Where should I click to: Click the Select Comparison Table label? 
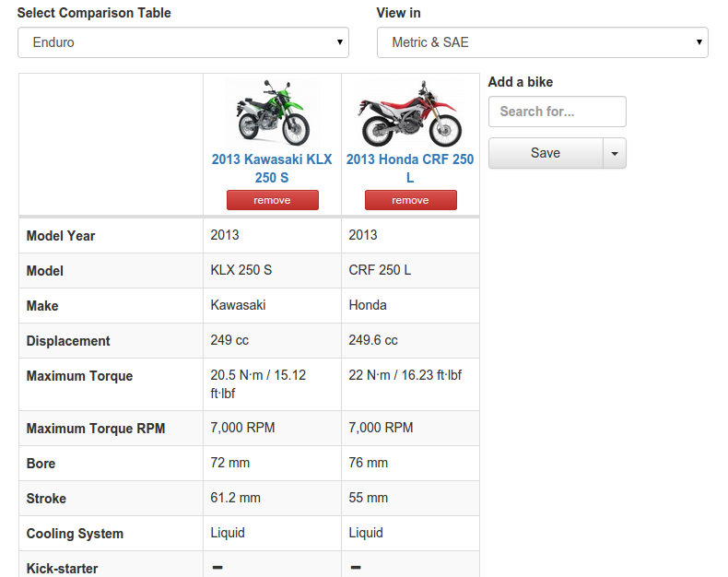94,13
